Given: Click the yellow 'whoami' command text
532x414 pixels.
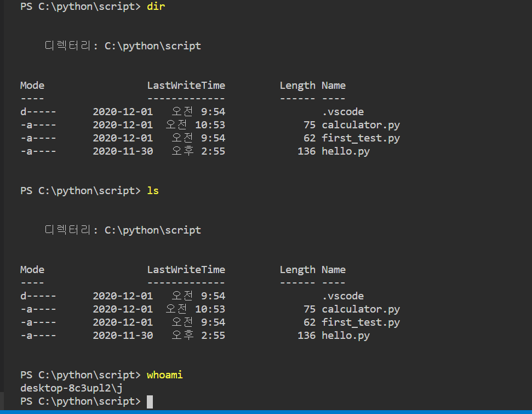Looking at the screenshot, I should pyautogui.click(x=164, y=375).
